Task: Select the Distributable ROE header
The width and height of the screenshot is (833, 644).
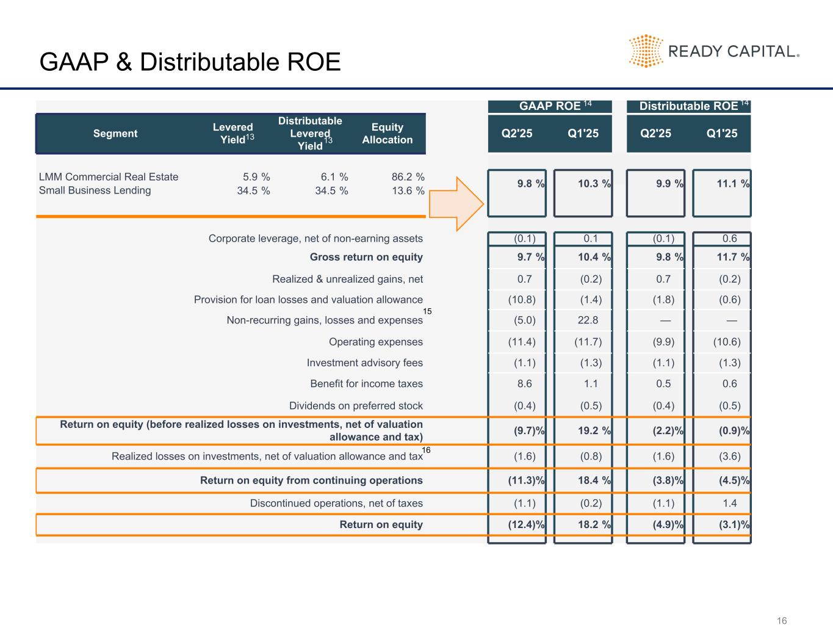Action: tap(689, 106)
